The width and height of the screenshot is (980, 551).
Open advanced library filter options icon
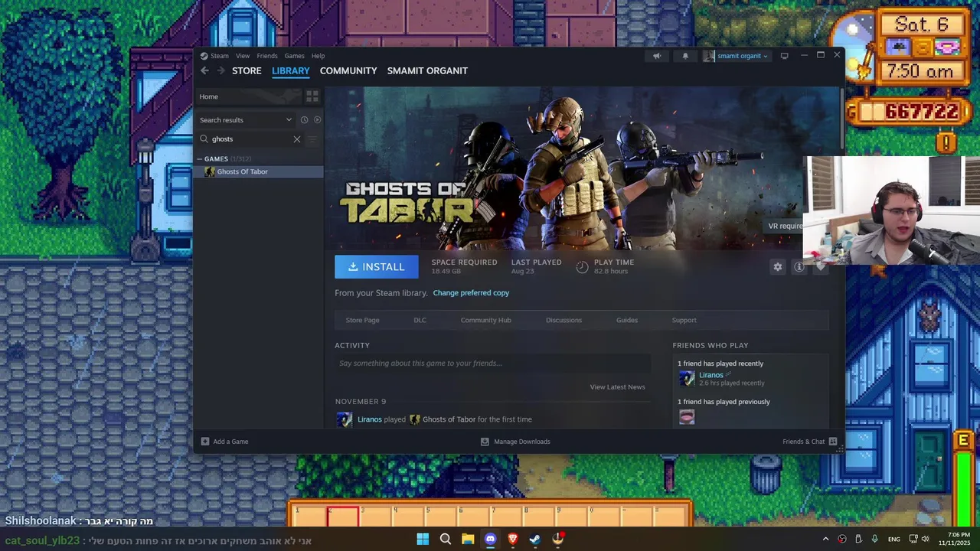click(312, 139)
